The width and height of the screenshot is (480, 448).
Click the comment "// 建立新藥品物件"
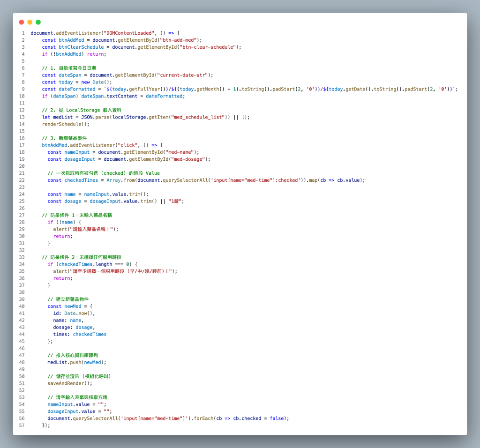pyautogui.click(x=68, y=299)
